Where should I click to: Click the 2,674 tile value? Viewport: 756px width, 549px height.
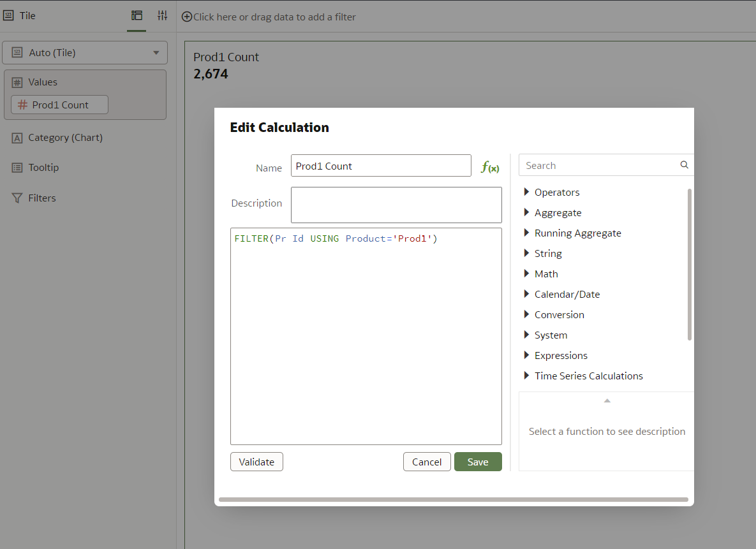[211, 74]
